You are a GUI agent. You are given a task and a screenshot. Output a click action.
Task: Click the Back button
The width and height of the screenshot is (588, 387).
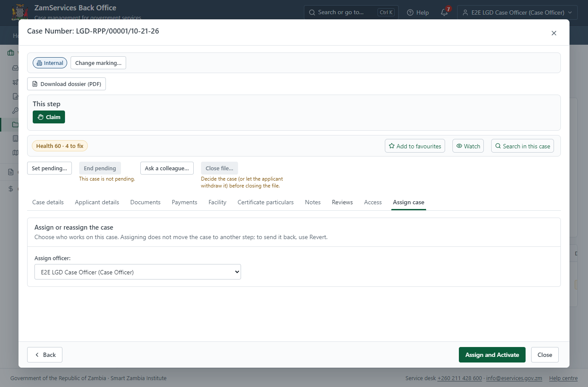point(45,355)
